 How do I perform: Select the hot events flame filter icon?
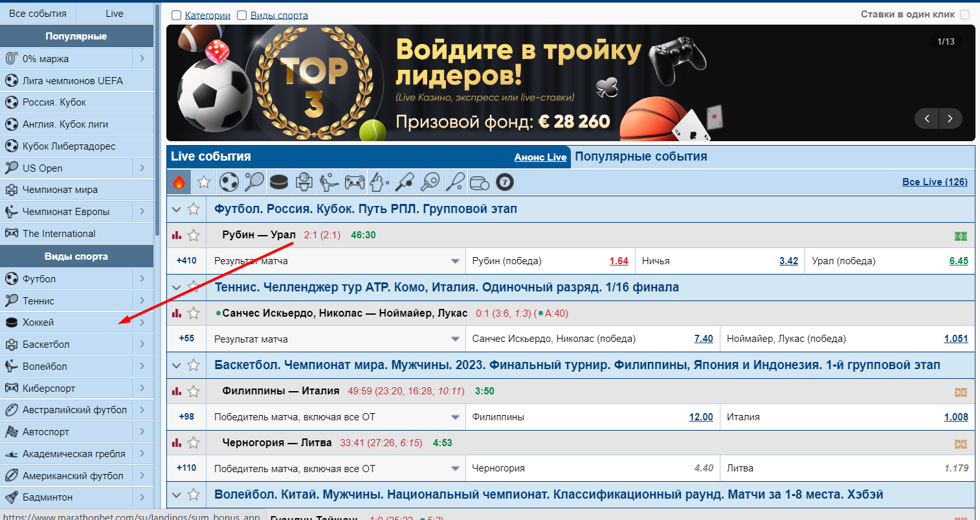[179, 182]
